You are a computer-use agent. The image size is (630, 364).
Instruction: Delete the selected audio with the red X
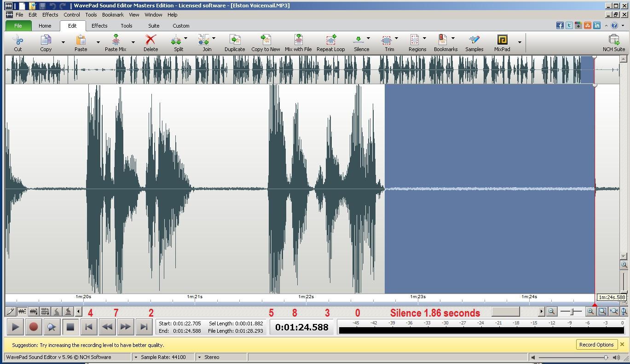pos(150,43)
